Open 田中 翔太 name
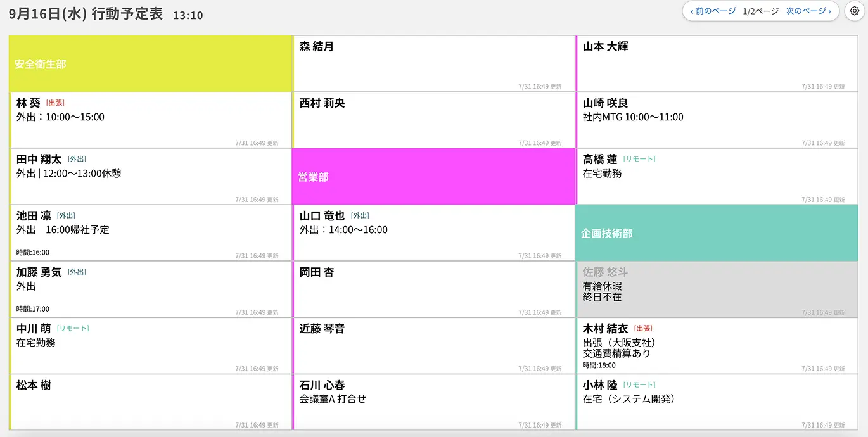The width and height of the screenshot is (868, 437). (x=39, y=160)
